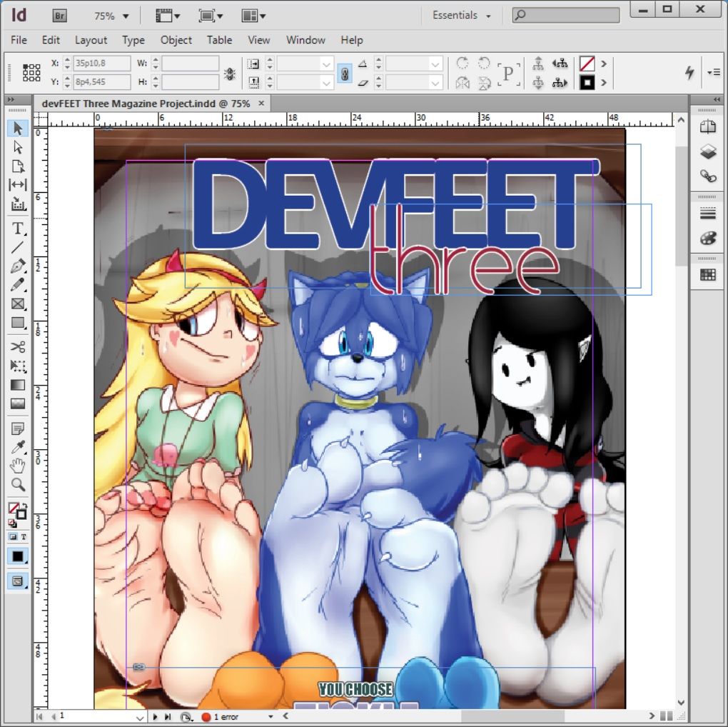The height and width of the screenshot is (727, 728).
Task: Click the fill color swatch in Control panel
Action: pyautogui.click(x=587, y=64)
